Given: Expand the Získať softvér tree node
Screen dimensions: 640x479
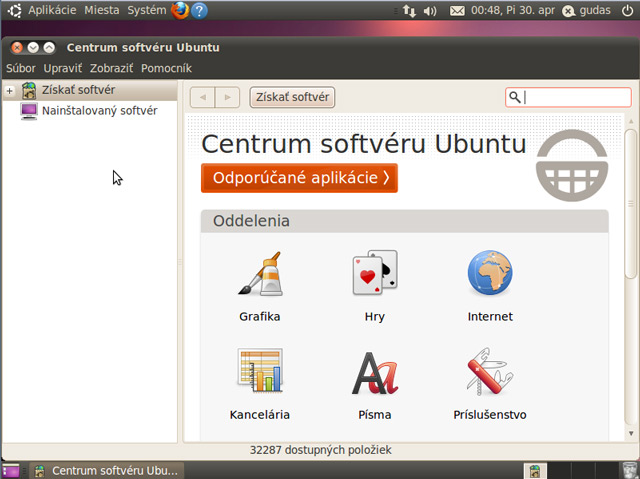Looking at the screenshot, I should click(10, 90).
